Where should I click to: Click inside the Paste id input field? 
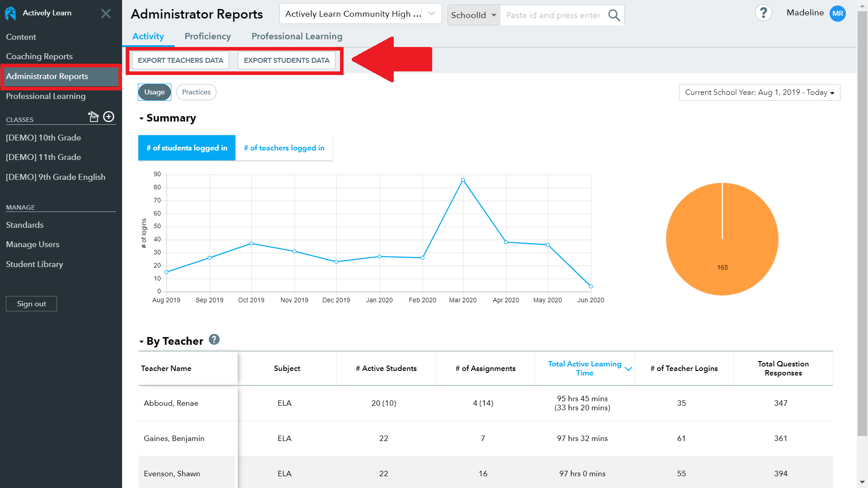click(x=552, y=15)
